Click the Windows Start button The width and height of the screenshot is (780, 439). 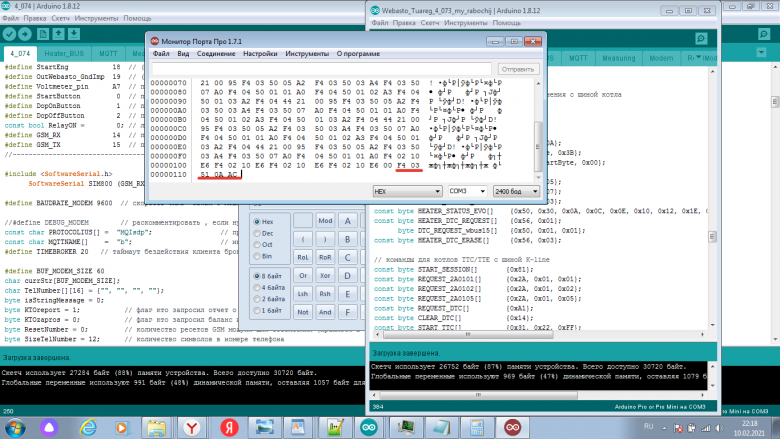[14, 427]
